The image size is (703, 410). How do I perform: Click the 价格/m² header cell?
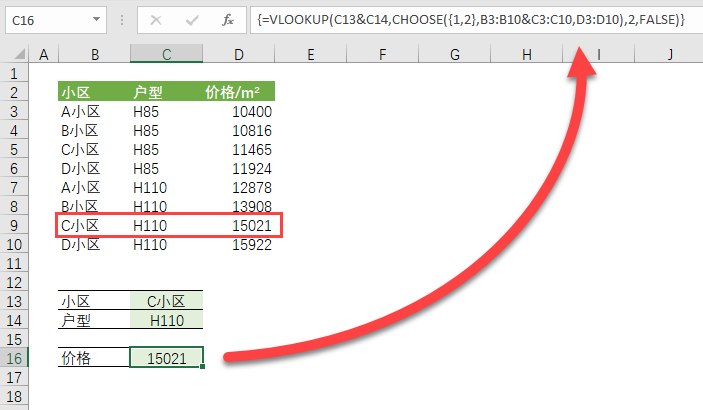click(239, 92)
